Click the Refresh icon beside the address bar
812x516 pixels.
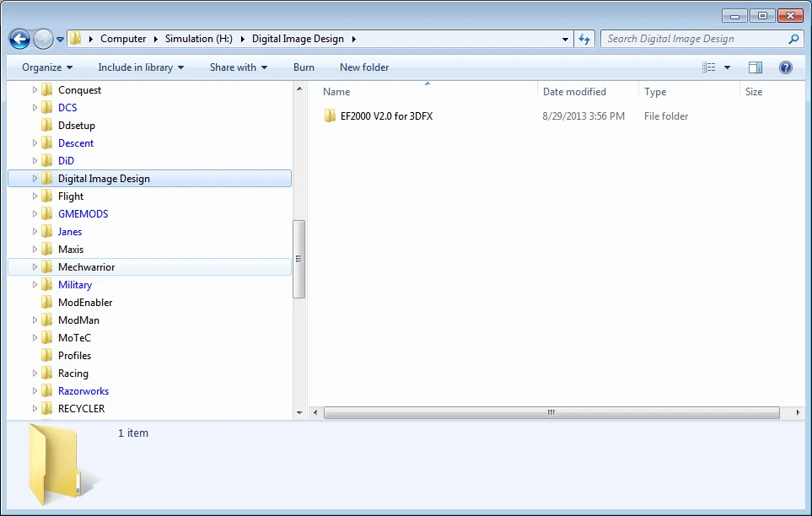click(584, 39)
